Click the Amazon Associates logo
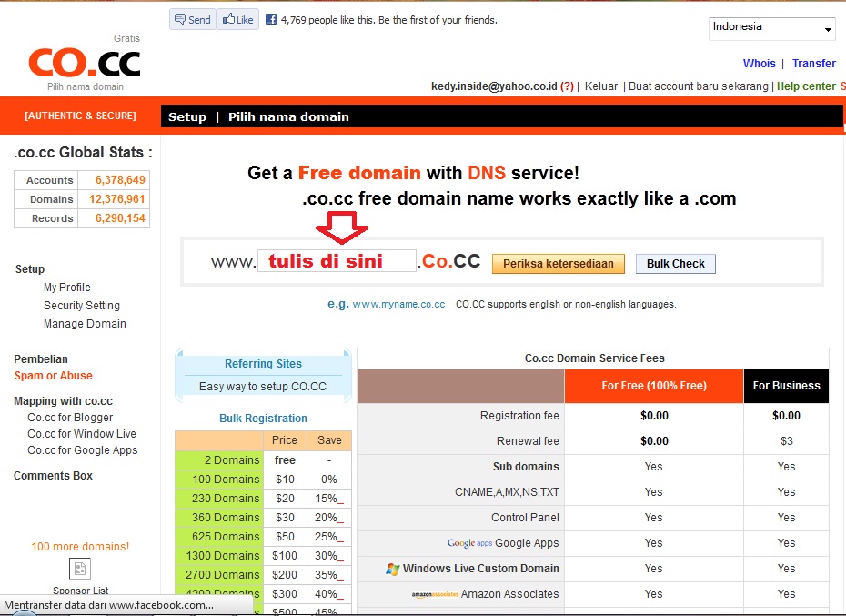The height and width of the screenshot is (616, 846). tap(435, 594)
